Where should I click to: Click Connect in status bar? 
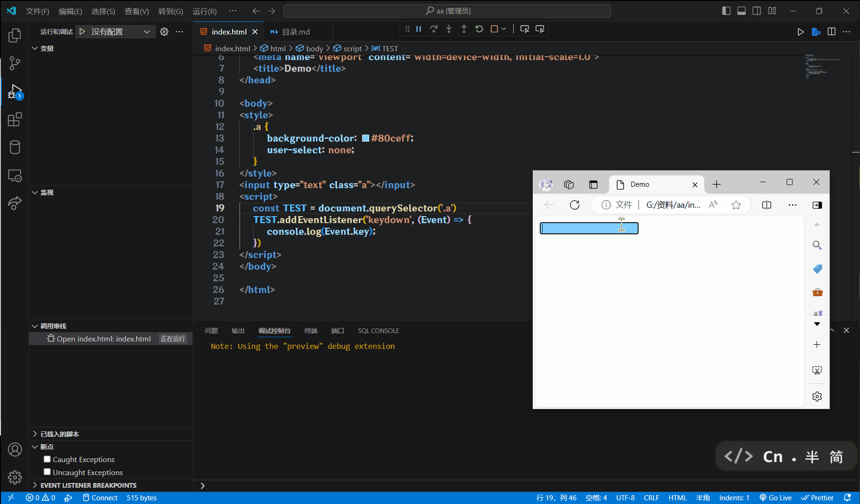(100, 497)
